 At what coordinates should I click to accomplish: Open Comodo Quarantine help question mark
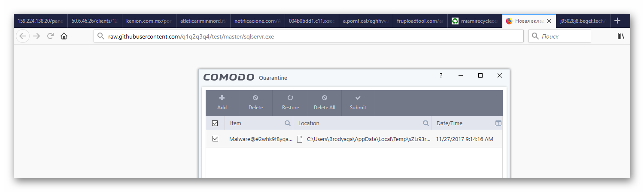point(441,75)
